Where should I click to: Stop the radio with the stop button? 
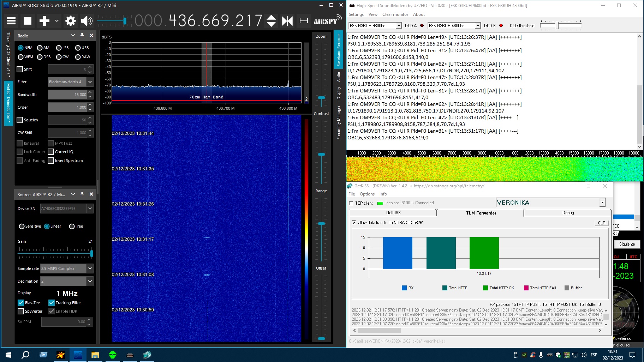coord(28,21)
